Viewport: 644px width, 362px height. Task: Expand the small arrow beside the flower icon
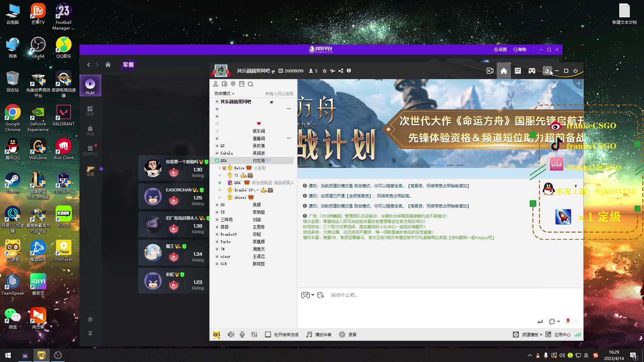[576, 322]
